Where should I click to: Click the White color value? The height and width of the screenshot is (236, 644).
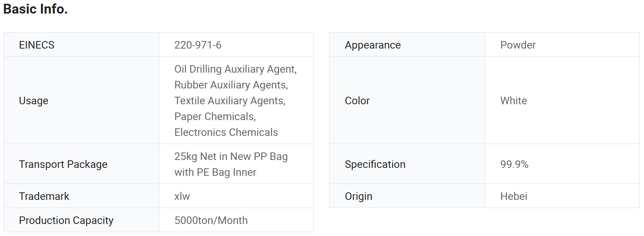pos(514,100)
